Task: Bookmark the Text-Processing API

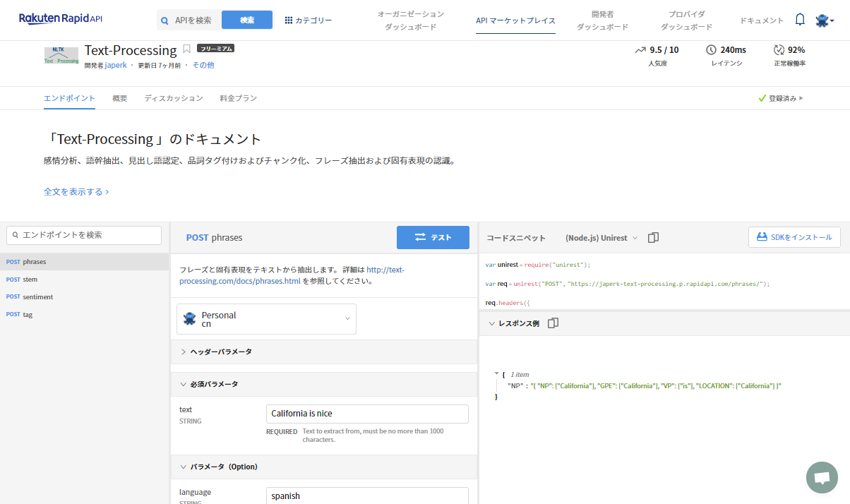Action: [187, 49]
